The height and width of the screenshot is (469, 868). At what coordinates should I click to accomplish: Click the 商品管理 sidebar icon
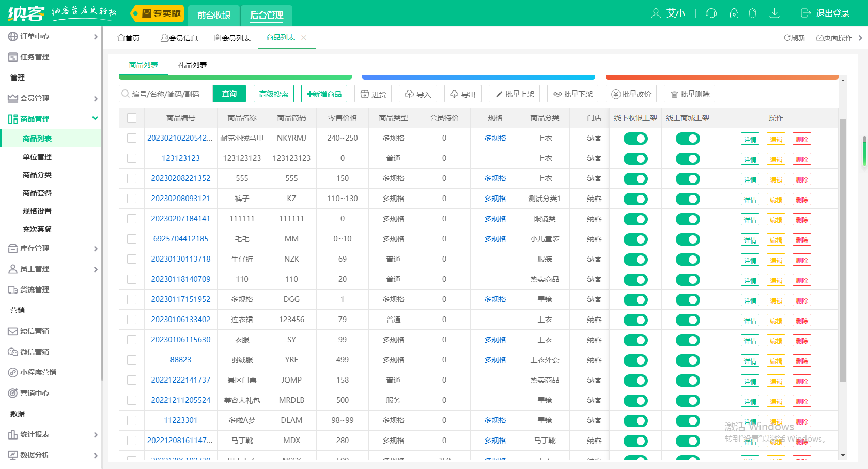(x=13, y=119)
